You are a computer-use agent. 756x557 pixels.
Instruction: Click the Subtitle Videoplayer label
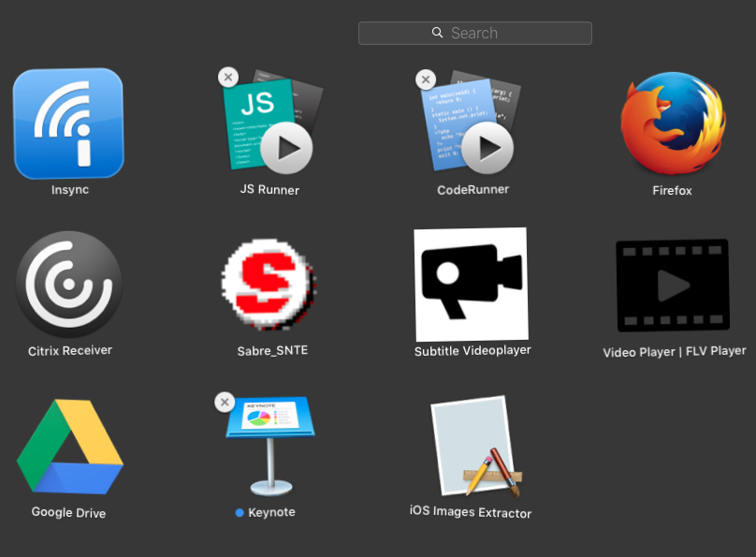click(x=472, y=351)
